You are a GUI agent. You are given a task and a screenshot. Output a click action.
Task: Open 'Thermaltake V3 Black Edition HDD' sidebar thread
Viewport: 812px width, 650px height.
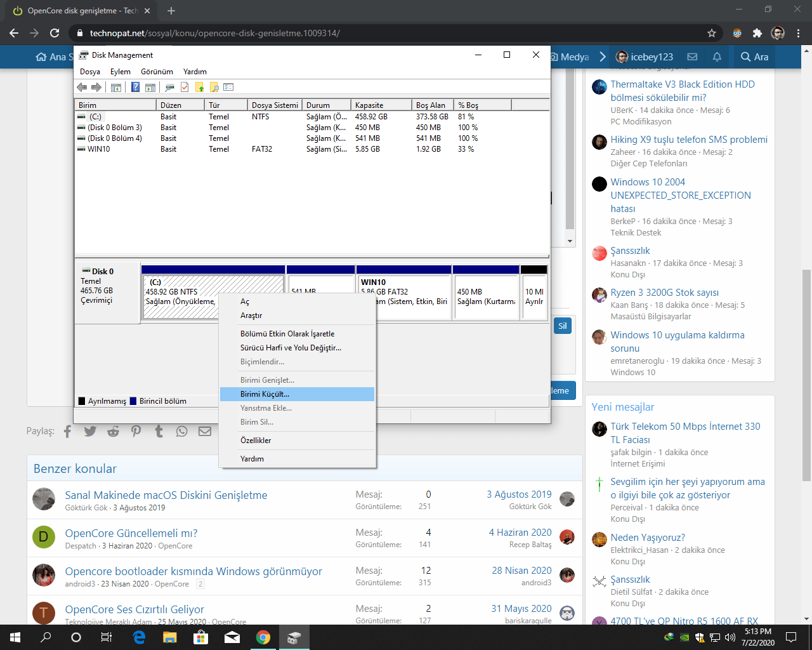tap(683, 91)
